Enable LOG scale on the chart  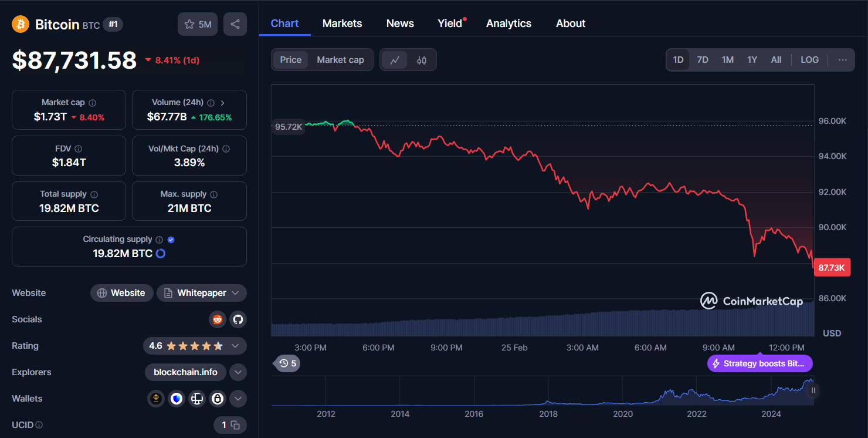coord(809,59)
